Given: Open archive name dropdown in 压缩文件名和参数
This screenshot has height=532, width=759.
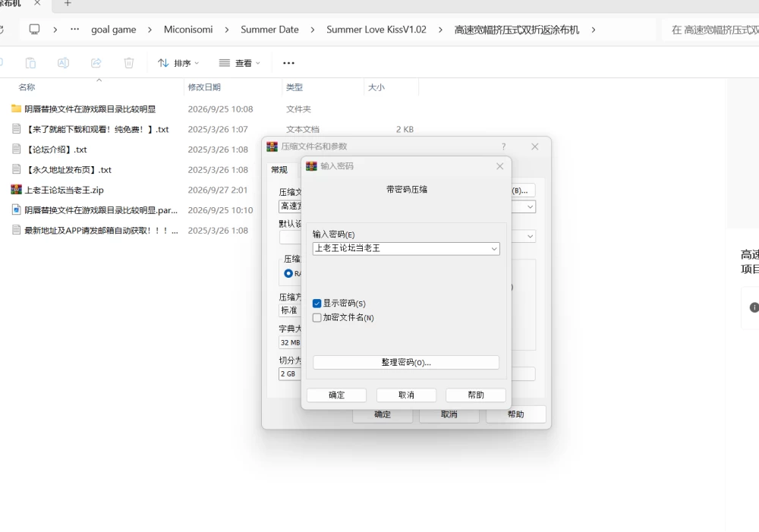Looking at the screenshot, I should click(x=530, y=206).
